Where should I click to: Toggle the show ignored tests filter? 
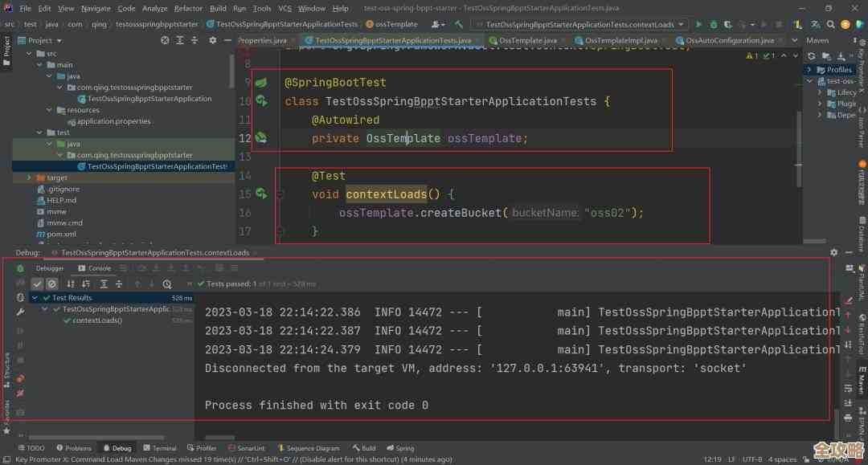pos(51,283)
